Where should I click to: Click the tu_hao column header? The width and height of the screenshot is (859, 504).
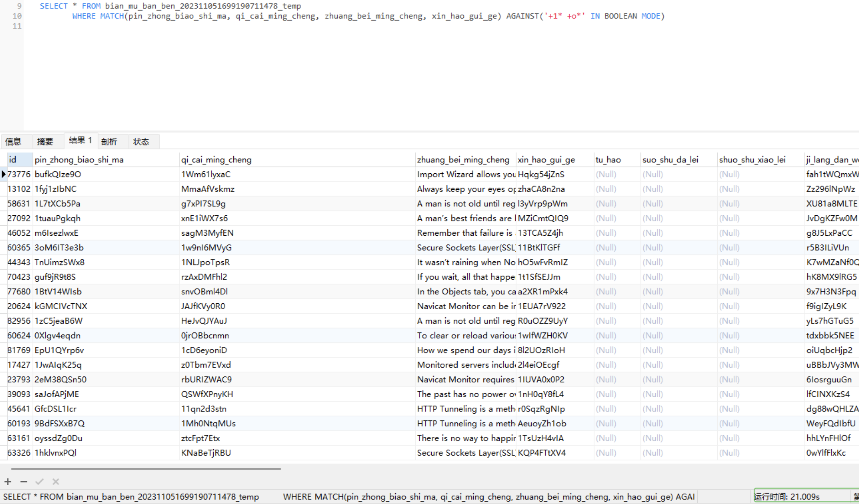click(608, 160)
